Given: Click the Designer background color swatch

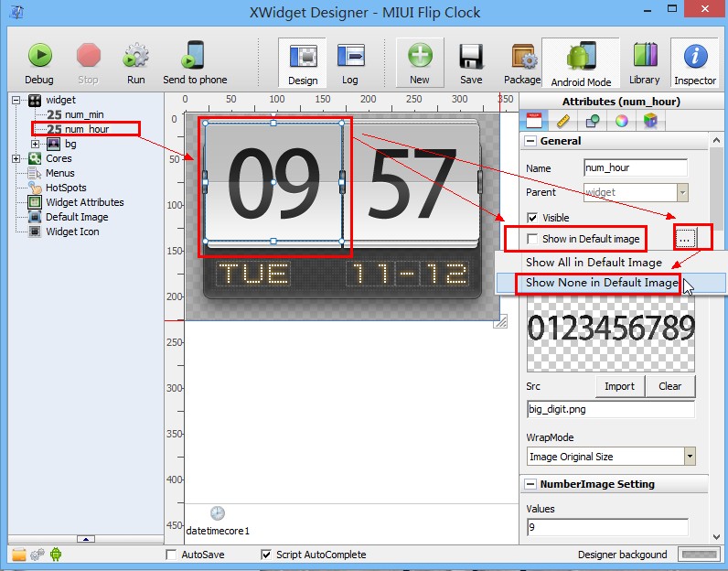Looking at the screenshot, I should pos(700,555).
